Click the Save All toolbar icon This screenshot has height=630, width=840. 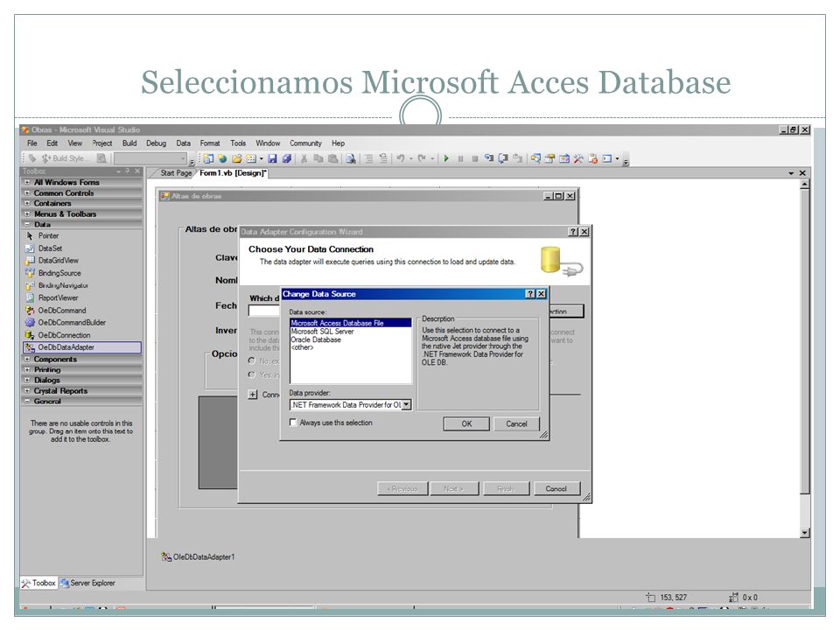[x=287, y=158]
